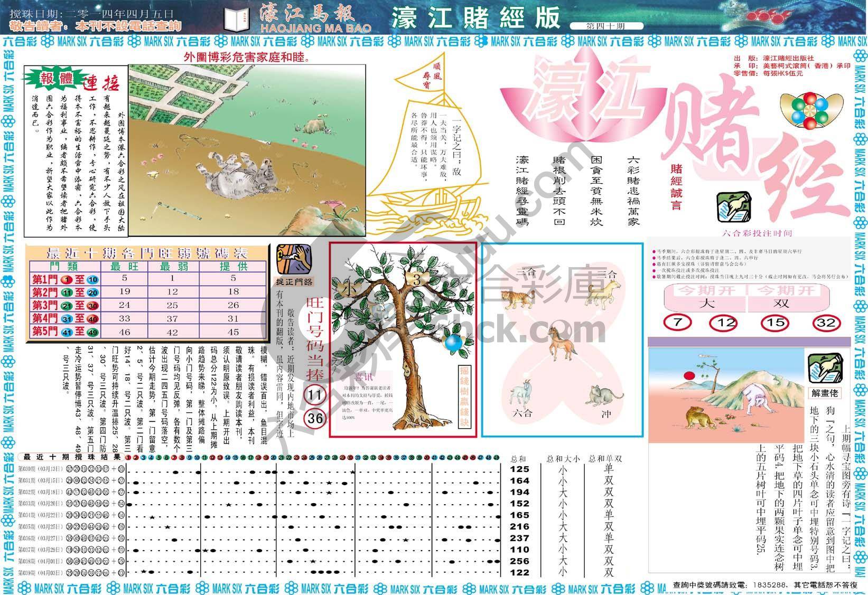The width and height of the screenshot is (868, 595).
Task: Click the 敬告讀者 no-phone-inquiry notice
Action: click(96, 26)
